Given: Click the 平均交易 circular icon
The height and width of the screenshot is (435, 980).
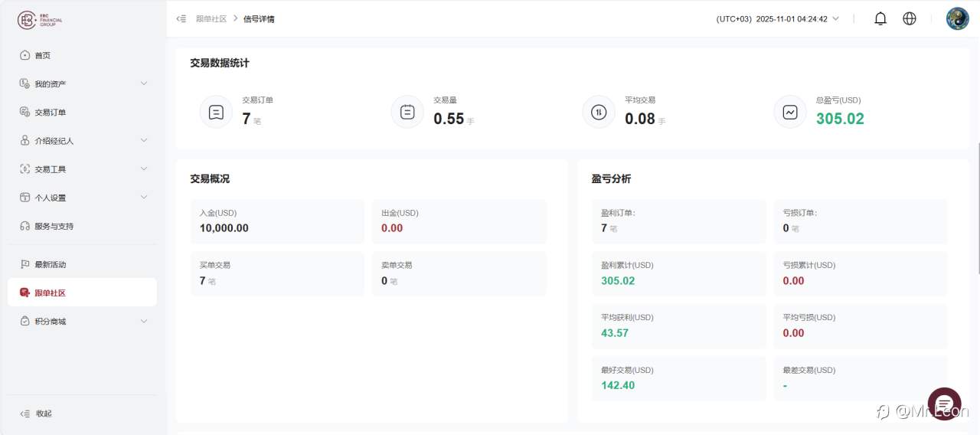Looking at the screenshot, I should click(x=599, y=112).
